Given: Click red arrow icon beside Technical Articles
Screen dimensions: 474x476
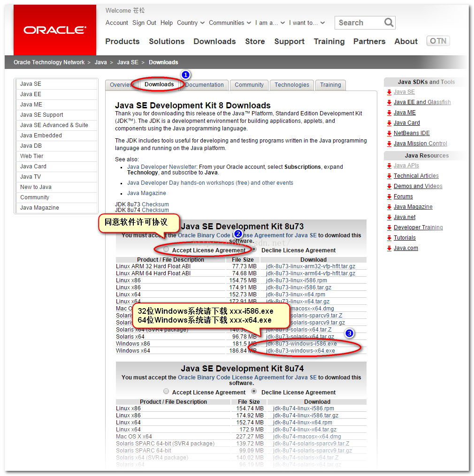Looking at the screenshot, I should (389, 176).
